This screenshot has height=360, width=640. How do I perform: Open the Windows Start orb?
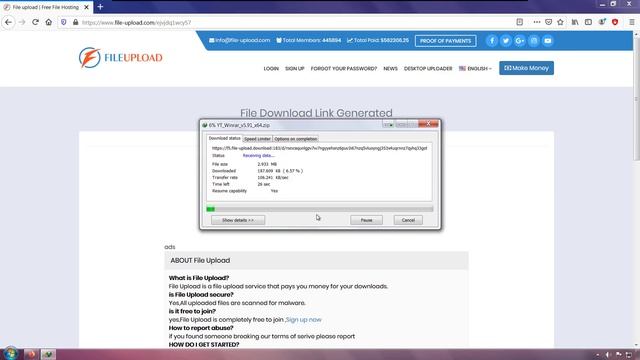tap(10, 353)
